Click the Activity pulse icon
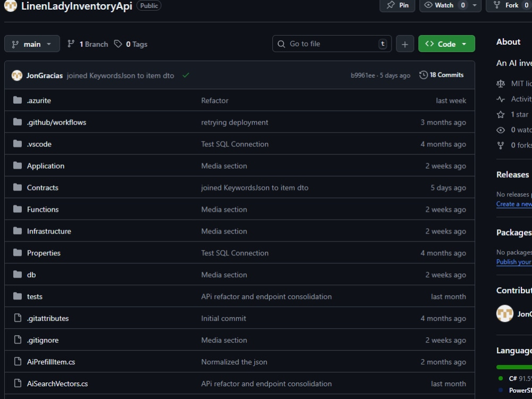532x399 pixels. [501, 99]
